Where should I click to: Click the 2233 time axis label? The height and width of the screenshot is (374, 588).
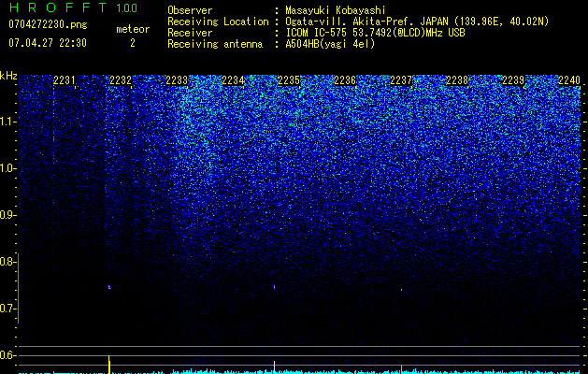coord(177,80)
